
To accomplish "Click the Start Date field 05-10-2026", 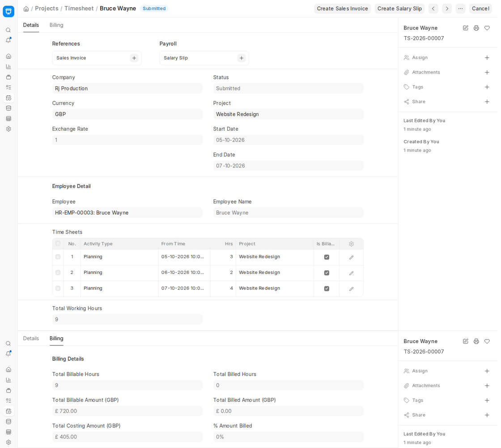I will coord(288,140).
